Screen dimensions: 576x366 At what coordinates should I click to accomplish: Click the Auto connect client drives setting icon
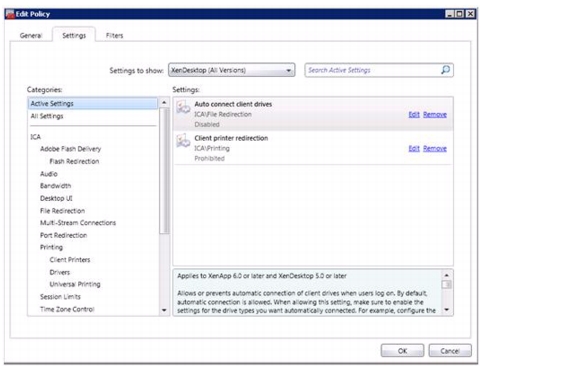click(x=183, y=107)
